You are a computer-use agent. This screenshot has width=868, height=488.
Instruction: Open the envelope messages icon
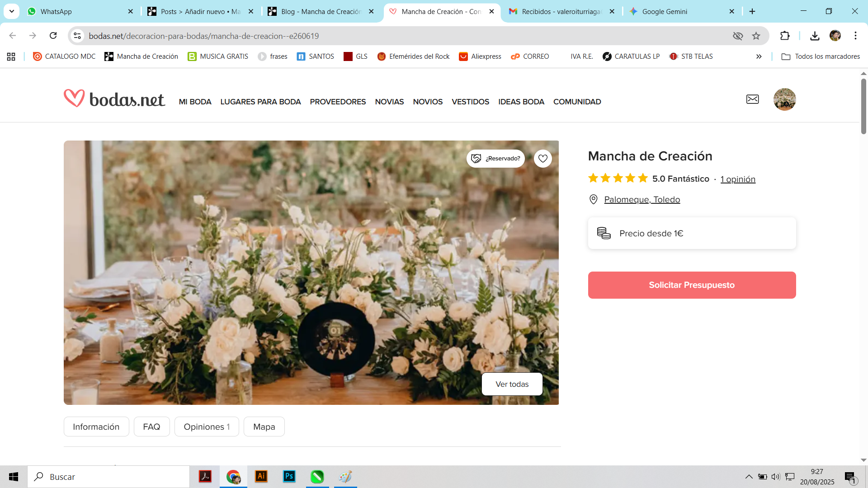752,99
